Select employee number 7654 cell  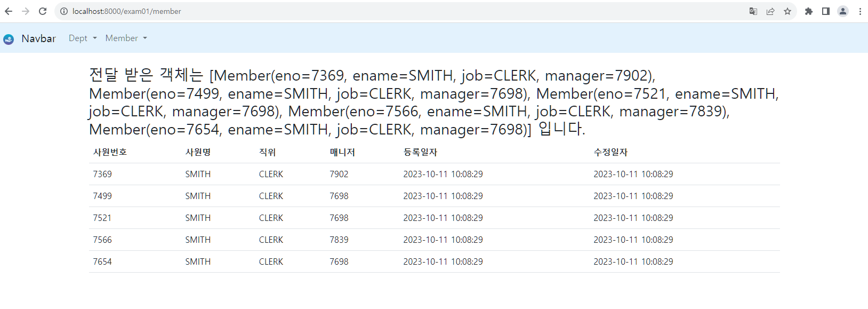102,262
